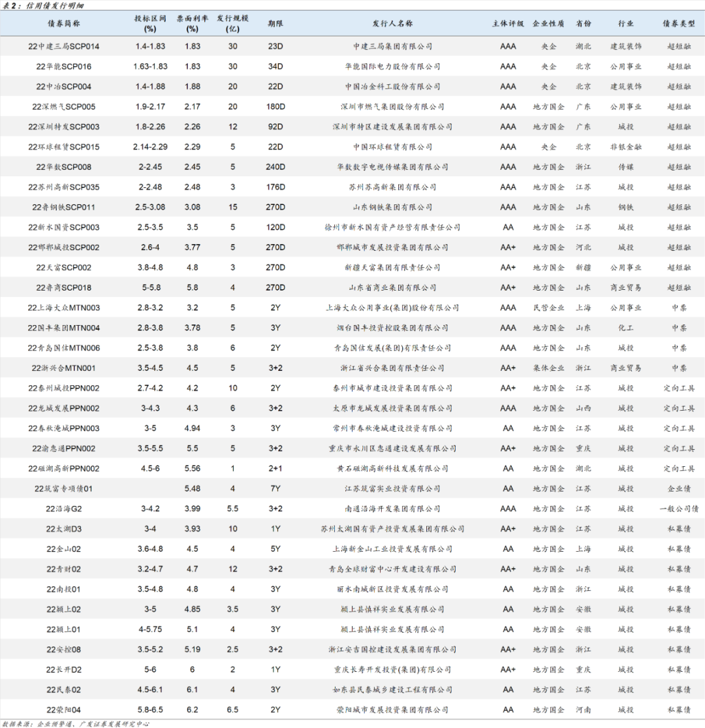Click 民营企业 in the 上海大众 row
Viewport: 705px width, 728px height.
pyautogui.click(x=548, y=308)
